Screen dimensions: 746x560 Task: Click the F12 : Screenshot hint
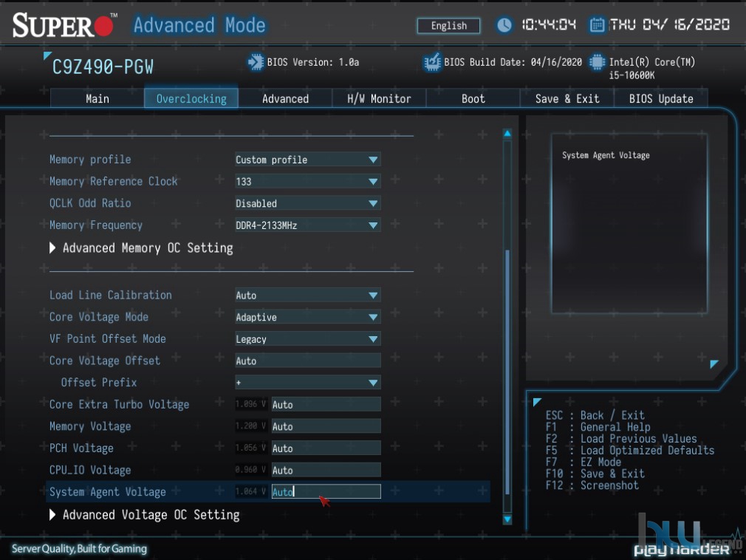coord(592,485)
